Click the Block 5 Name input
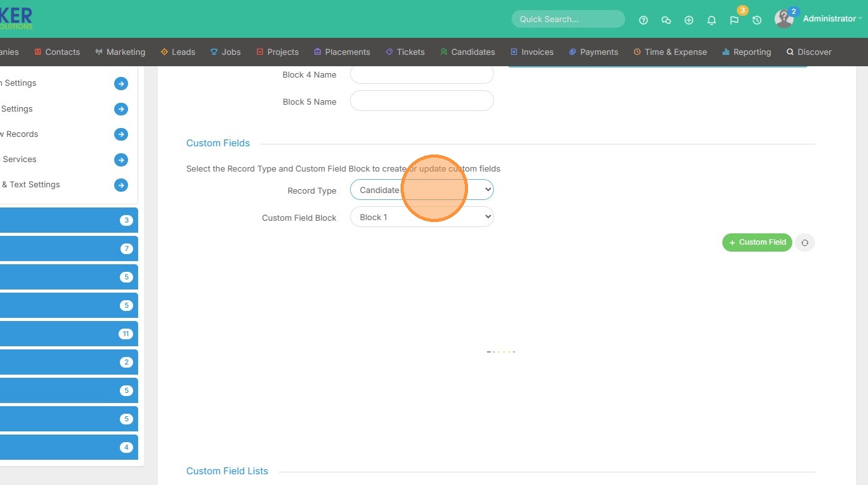 pyautogui.click(x=422, y=101)
